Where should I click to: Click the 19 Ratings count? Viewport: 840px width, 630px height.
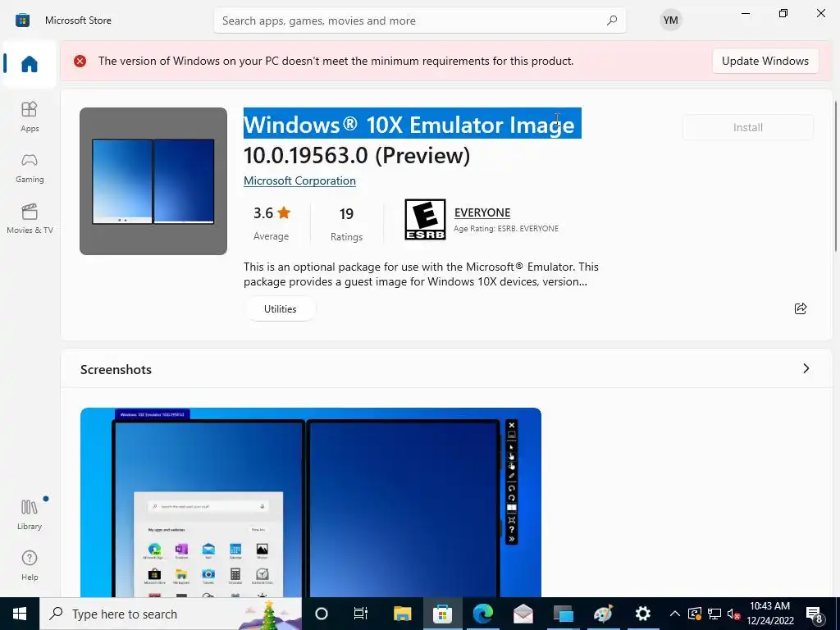click(x=347, y=223)
